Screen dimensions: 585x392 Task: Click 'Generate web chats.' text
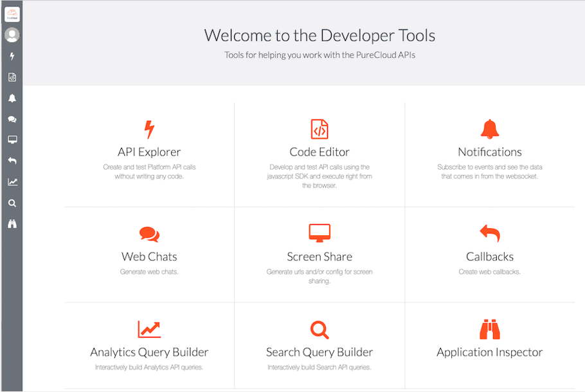tap(149, 272)
